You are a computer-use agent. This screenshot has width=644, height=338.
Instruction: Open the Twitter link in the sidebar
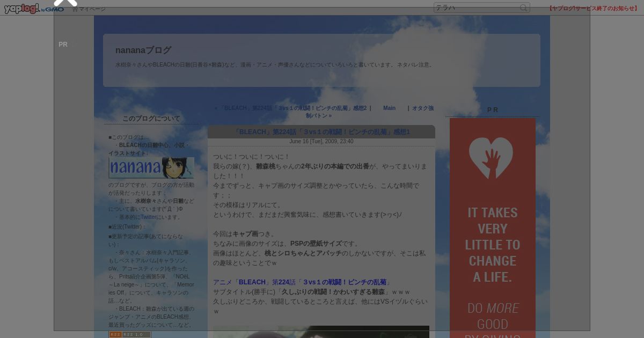click(x=149, y=217)
